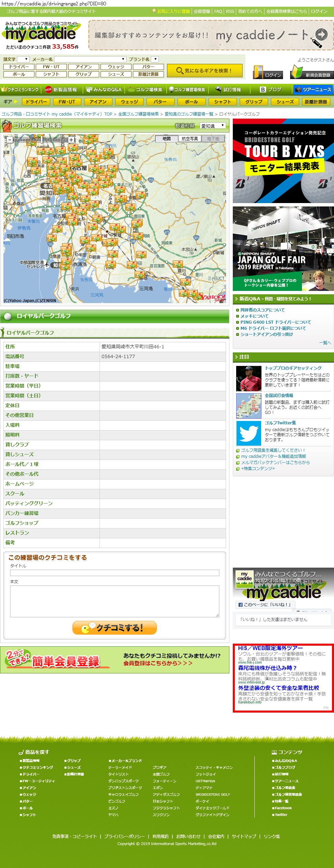Screen dimensions: 334x868
Task: Open PING G400 LST driver question
Action: [x=276, y=322]
